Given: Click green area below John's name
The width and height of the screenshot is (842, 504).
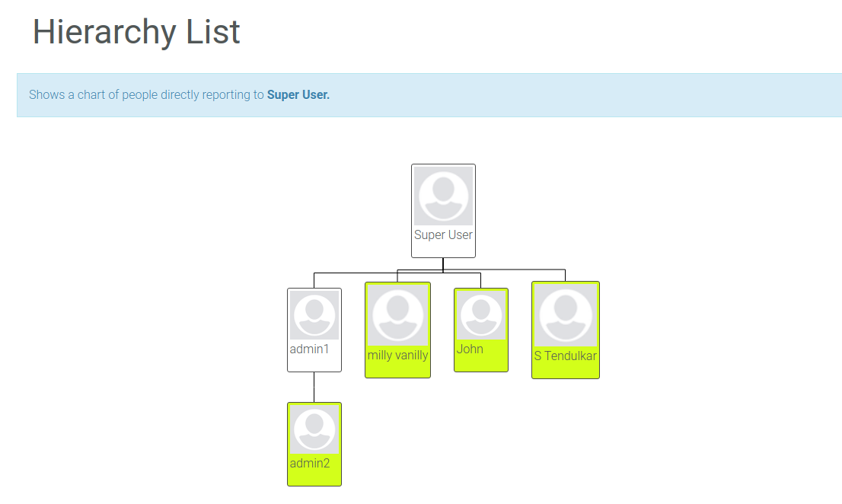Looking at the screenshot, I should (480, 364).
